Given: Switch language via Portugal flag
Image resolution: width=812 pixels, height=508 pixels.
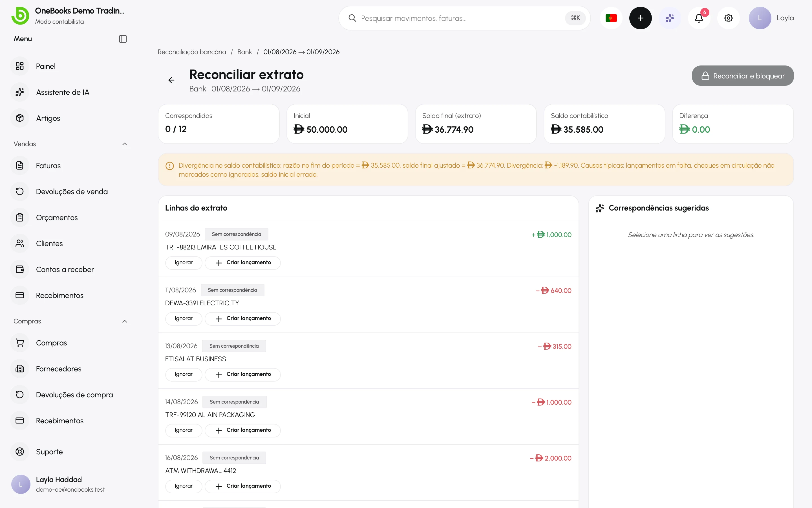Looking at the screenshot, I should pyautogui.click(x=611, y=18).
